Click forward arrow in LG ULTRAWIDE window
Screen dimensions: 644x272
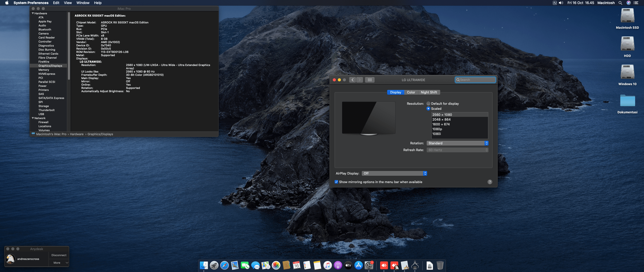[359, 80]
